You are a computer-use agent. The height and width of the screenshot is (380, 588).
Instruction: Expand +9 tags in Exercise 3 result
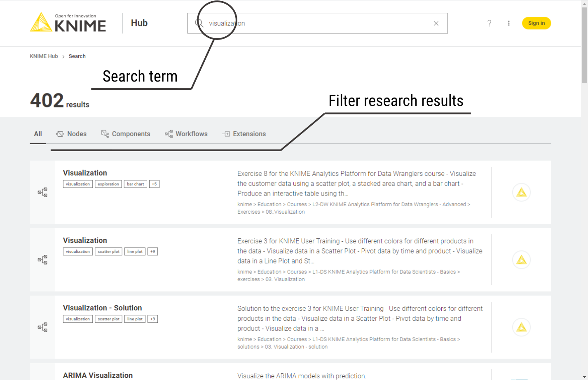click(152, 252)
